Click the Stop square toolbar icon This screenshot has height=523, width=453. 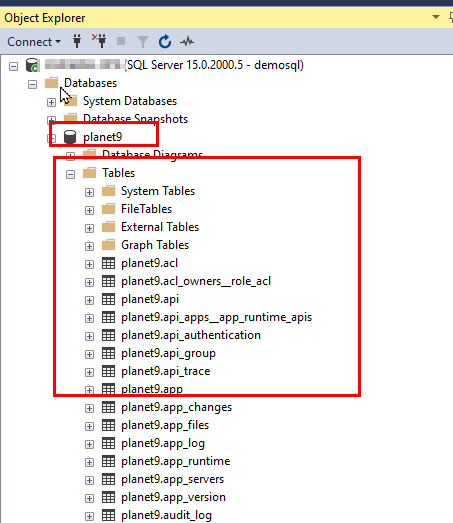tap(121, 41)
